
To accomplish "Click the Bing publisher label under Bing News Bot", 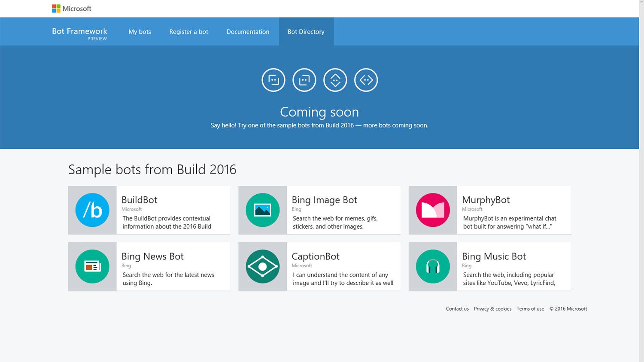I will [126, 265].
